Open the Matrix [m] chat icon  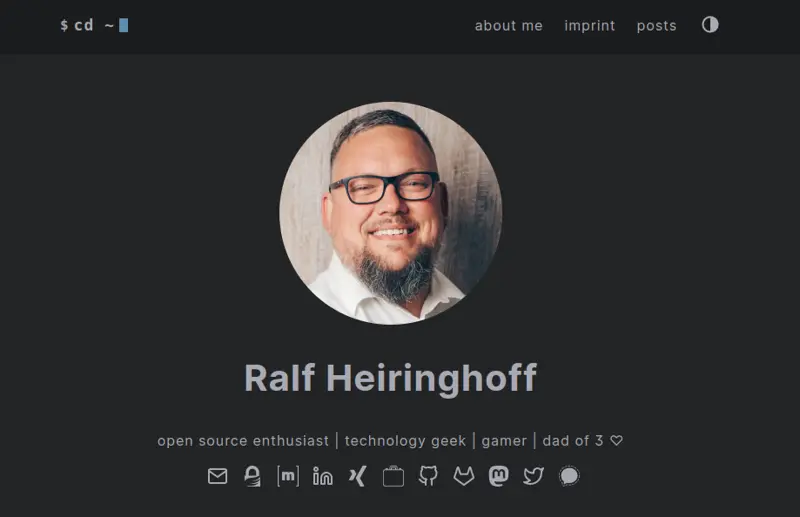(288, 476)
